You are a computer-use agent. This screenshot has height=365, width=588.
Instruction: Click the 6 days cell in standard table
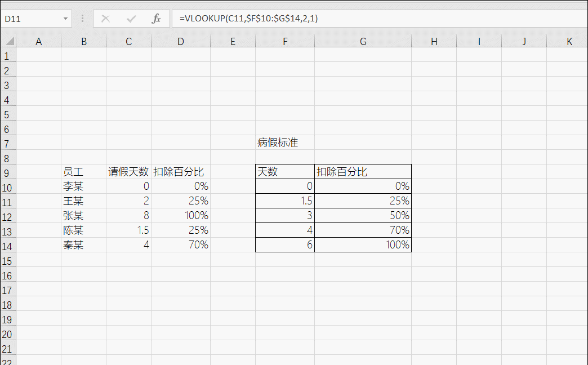click(x=285, y=245)
